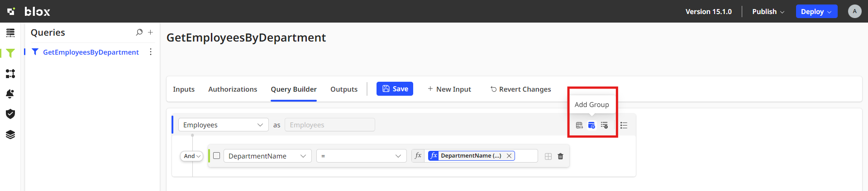Switch to the Inputs tab
This screenshot has height=191, width=868.
coord(184,89)
